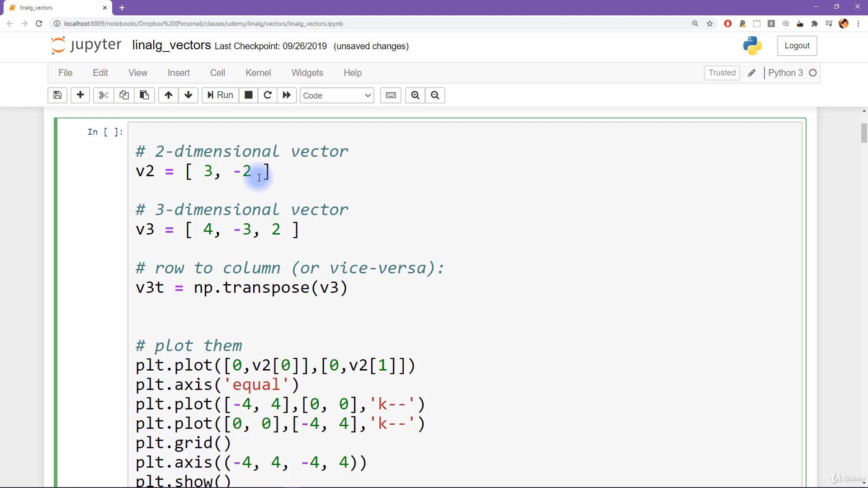Open the command palette keyboard icon
The image size is (868, 488).
[x=391, y=95]
